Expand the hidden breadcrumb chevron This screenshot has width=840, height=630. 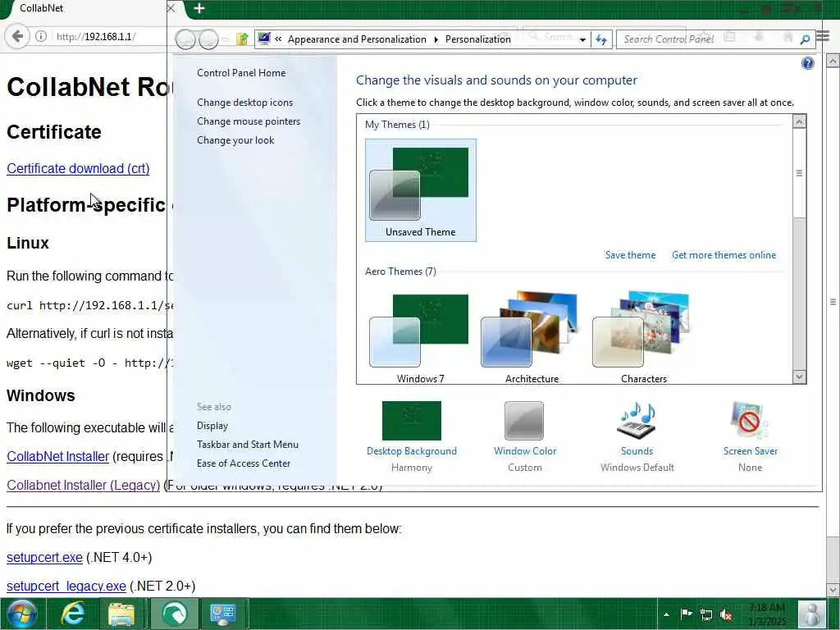tap(278, 39)
